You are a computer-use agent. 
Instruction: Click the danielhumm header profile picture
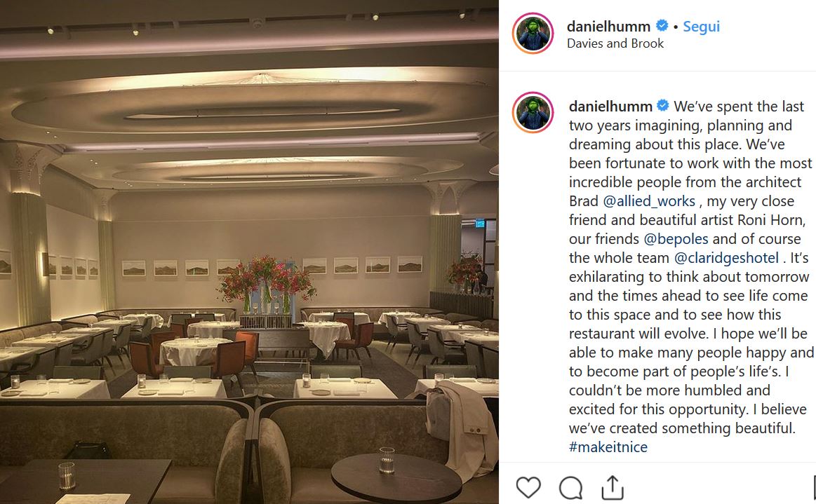pos(533,33)
